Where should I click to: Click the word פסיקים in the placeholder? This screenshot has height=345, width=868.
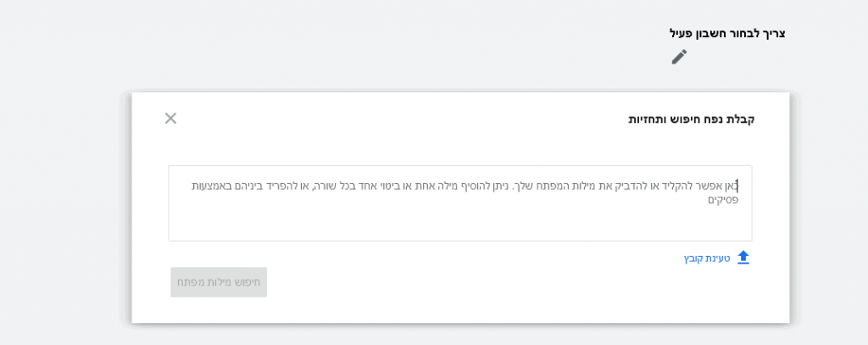coord(723,200)
